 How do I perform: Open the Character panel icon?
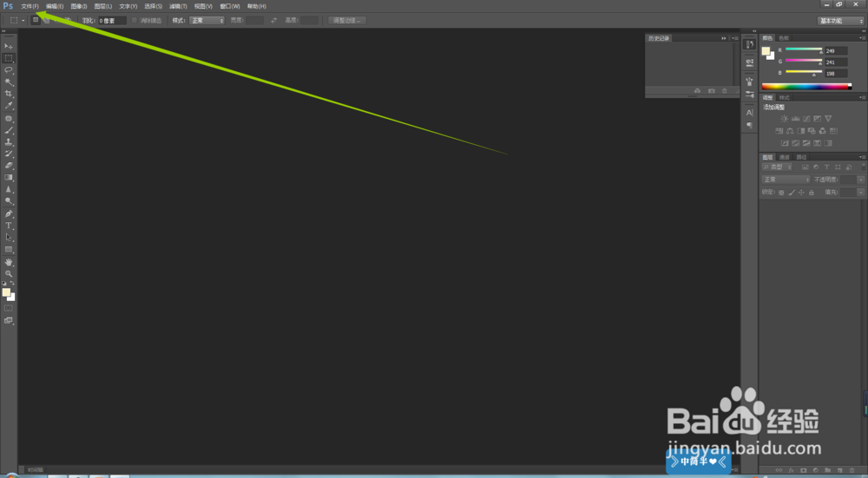(750, 112)
